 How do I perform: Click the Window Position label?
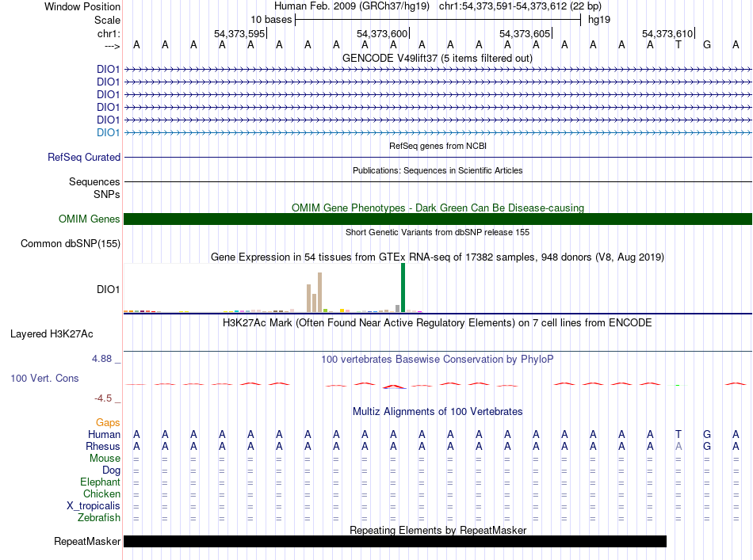pos(82,6)
